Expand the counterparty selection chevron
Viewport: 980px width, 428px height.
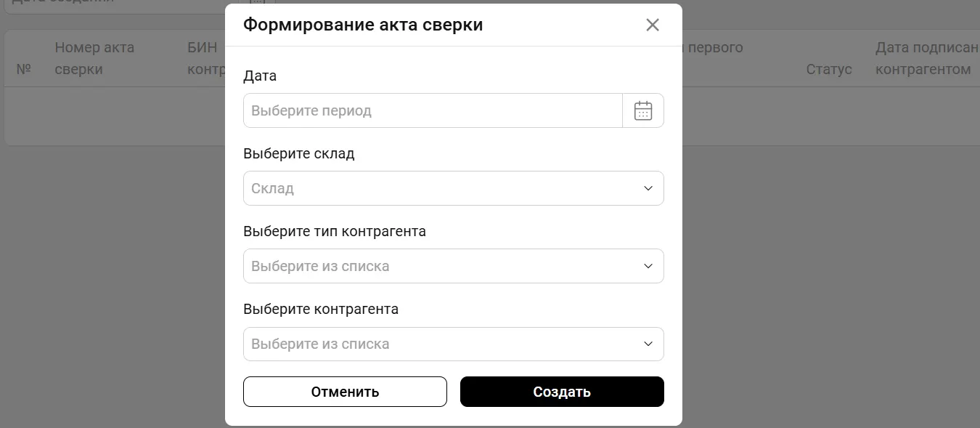(x=648, y=344)
